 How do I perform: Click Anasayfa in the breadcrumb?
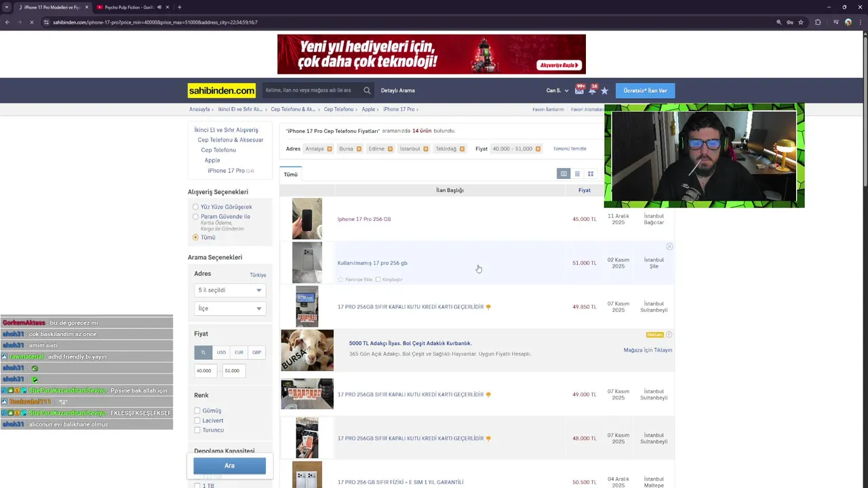click(199, 109)
